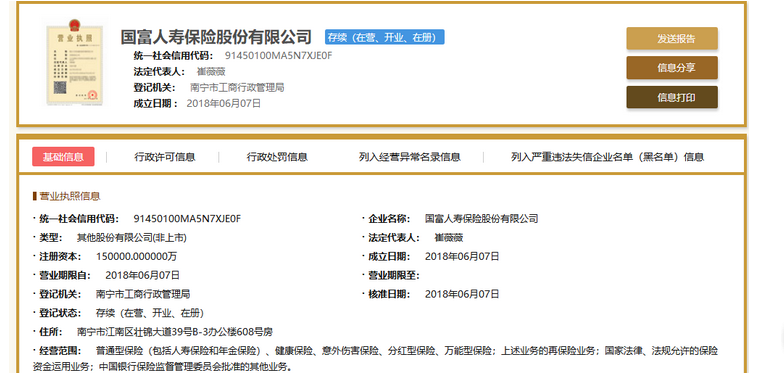The height and width of the screenshot is (381, 784).
Task: Click registered capital 150000.000000万
Action: coord(136,256)
